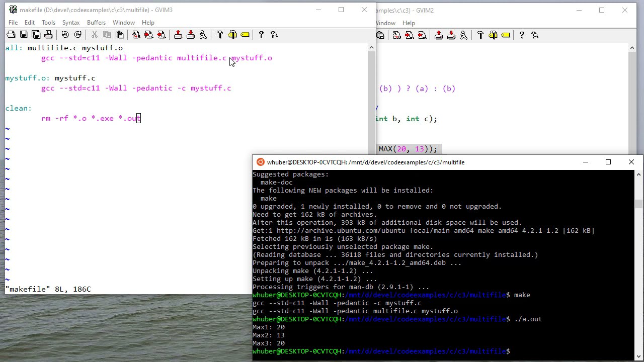Load session icon in GVIM3 toolbar
Screen dimensions: 644x362
click(x=178, y=35)
